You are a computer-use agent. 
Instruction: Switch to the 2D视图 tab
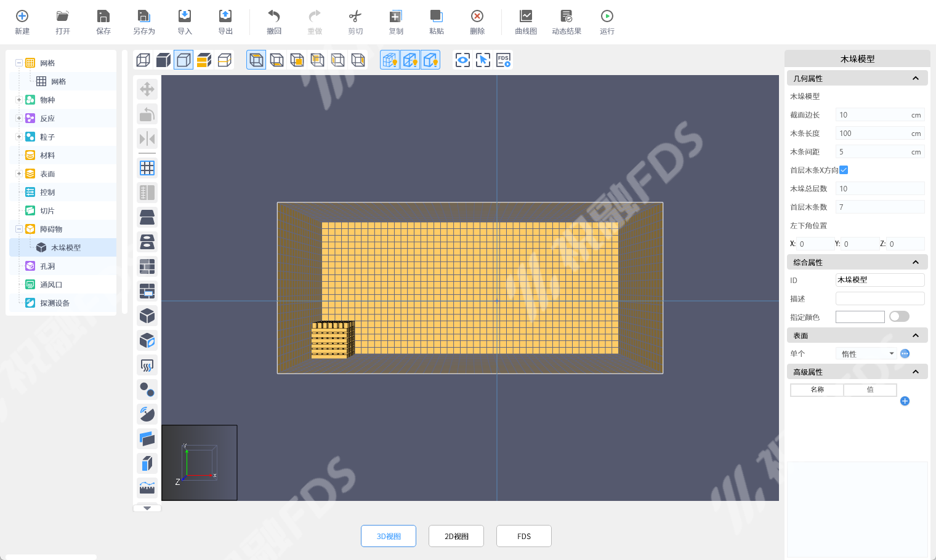pyautogui.click(x=456, y=536)
